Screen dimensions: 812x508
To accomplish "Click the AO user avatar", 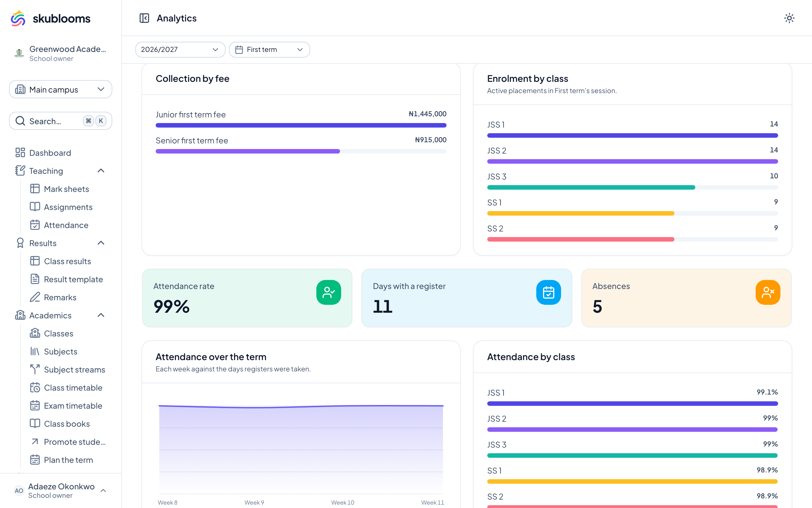I will tap(19, 491).
